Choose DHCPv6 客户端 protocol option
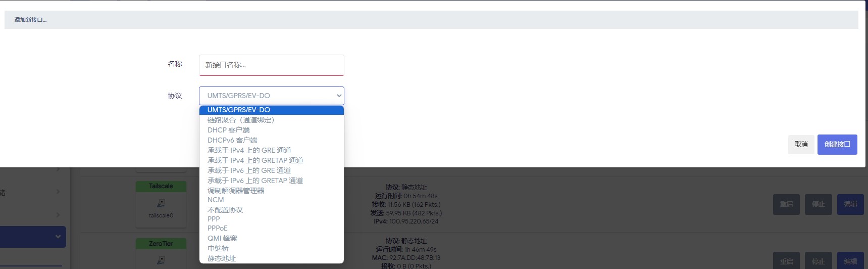 pyautogui.click(x=272, y=140)
